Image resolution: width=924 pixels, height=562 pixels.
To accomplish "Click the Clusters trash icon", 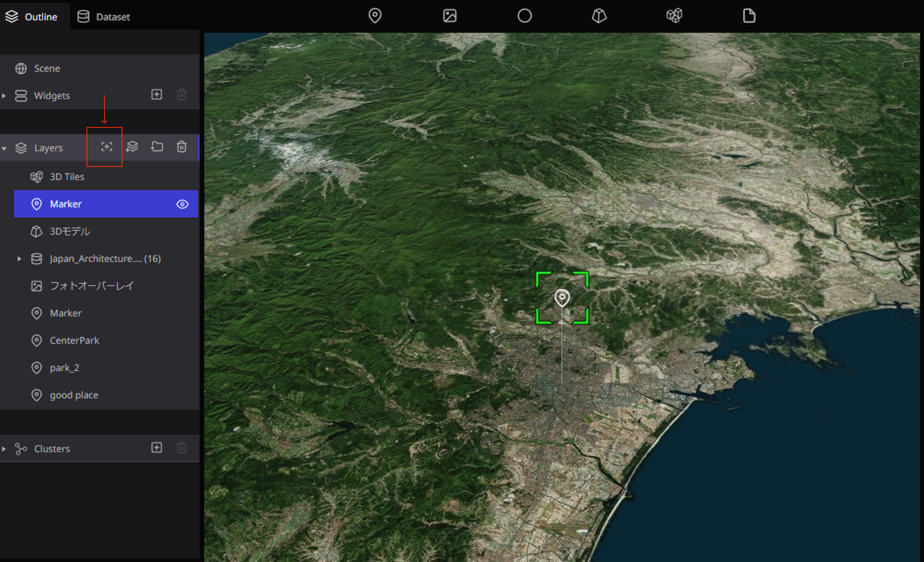I will (182, 447).
